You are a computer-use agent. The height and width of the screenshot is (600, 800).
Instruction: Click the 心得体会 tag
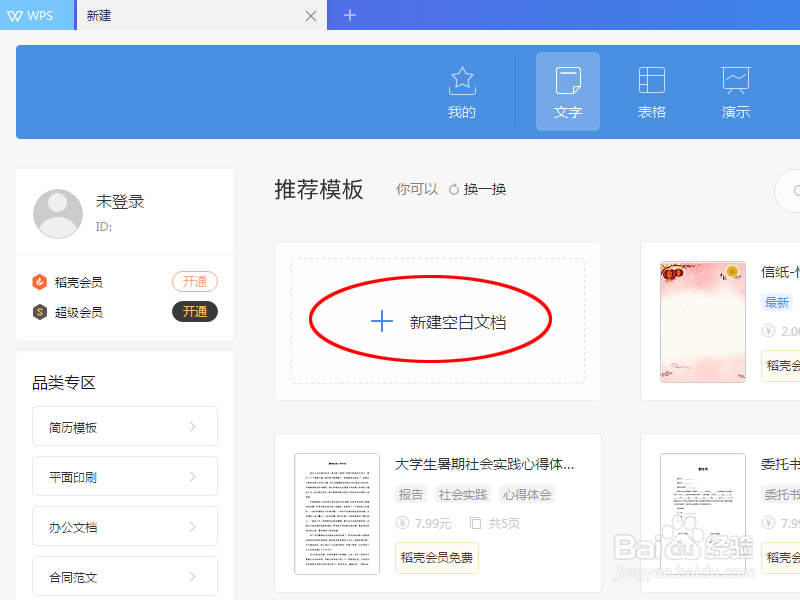tap(527, 494)
